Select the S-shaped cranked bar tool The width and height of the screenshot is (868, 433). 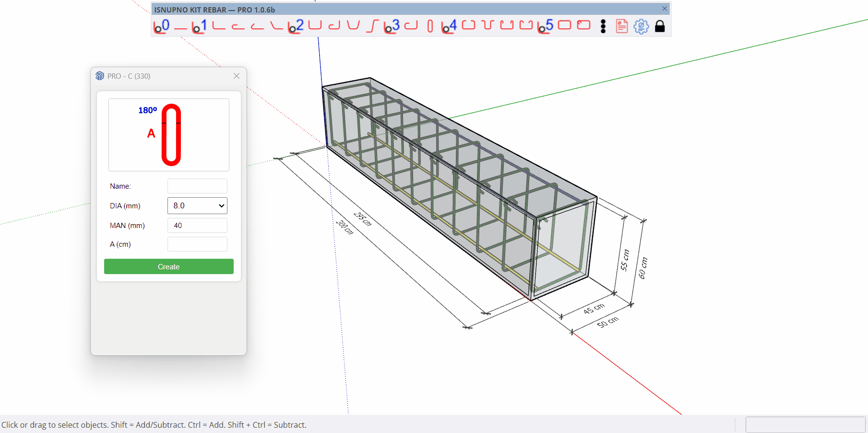pyautogui.click(x=372, y=26)
